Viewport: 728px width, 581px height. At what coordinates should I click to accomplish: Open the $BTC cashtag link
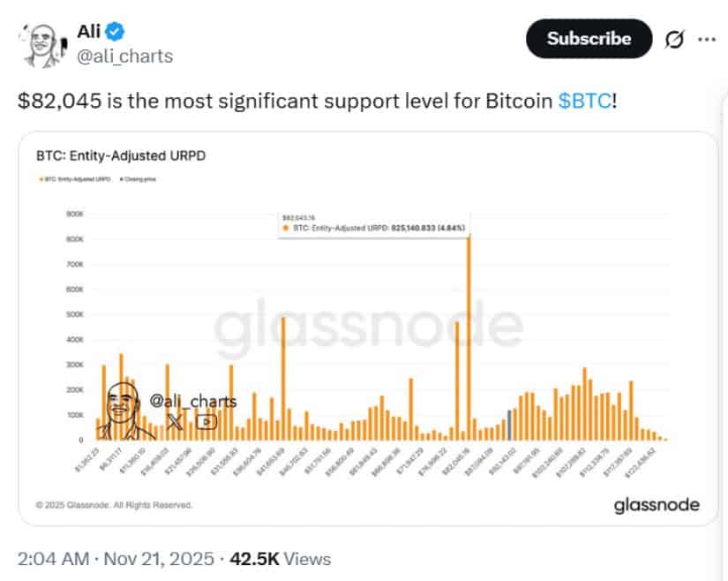pyautogui.click(x=585, y=101)
